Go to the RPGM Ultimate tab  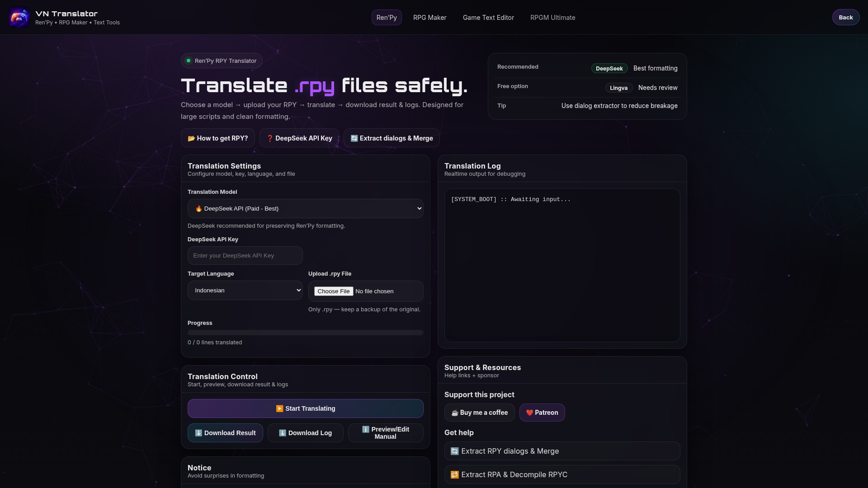click(552, 18)
